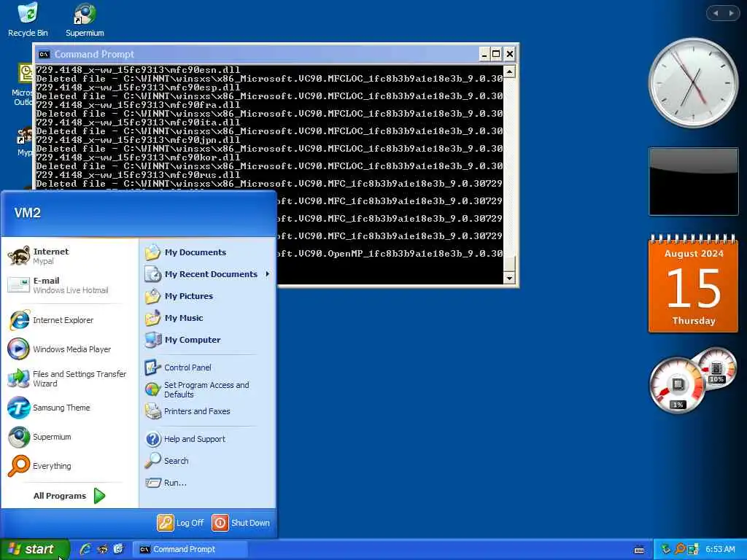Open Windows Media Player
Viewport: 747px width, 560px height.
pos(69,349)
